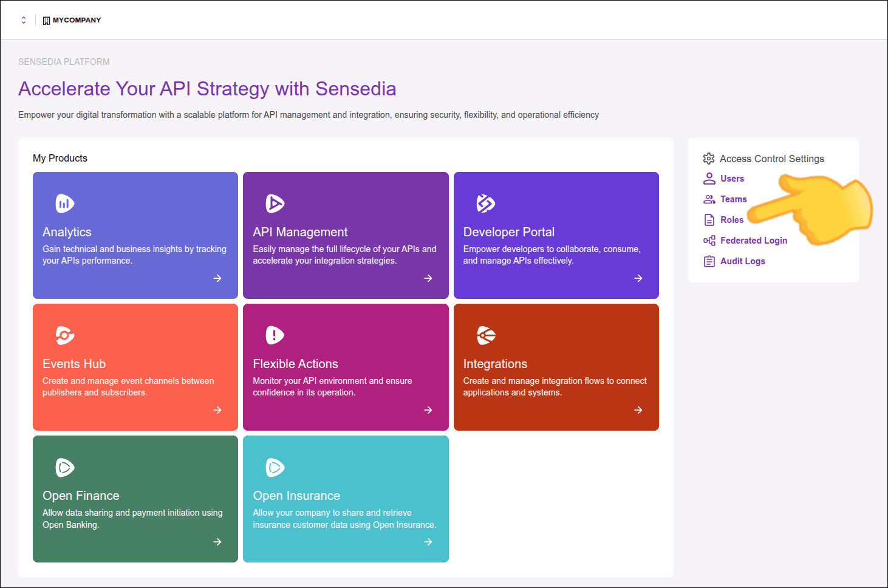Click the arrow on the Events Hub card

tap(217, 410)
